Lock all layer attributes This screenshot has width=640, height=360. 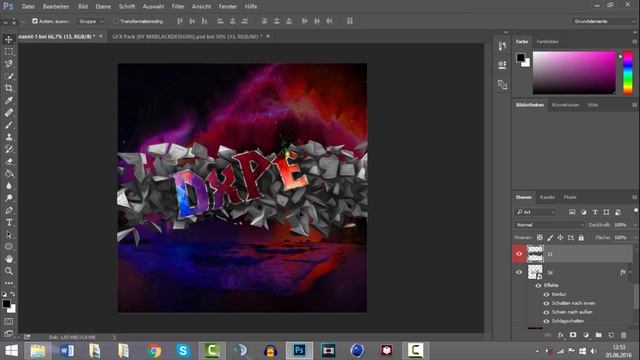pyautogui.click(x=581, y=238)
